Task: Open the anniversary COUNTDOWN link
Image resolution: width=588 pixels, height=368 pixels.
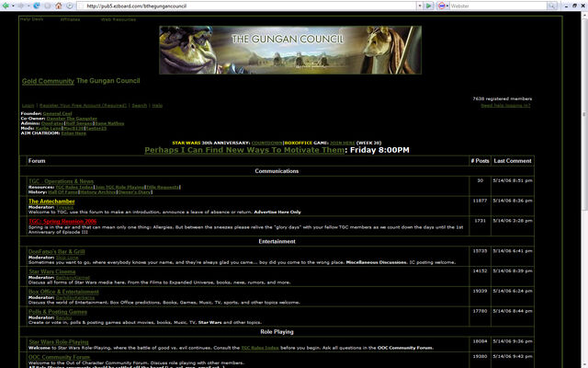Action: pyautogui.click(x=267, y=143)
